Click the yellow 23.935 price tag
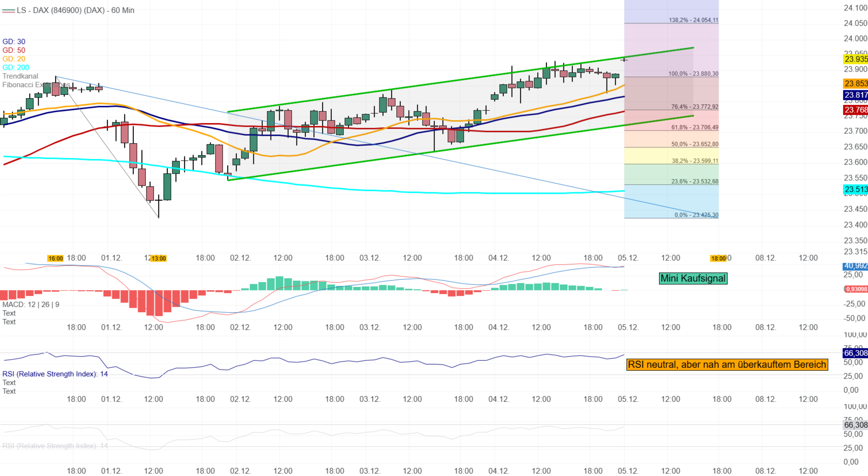 [x=856, y=59]
